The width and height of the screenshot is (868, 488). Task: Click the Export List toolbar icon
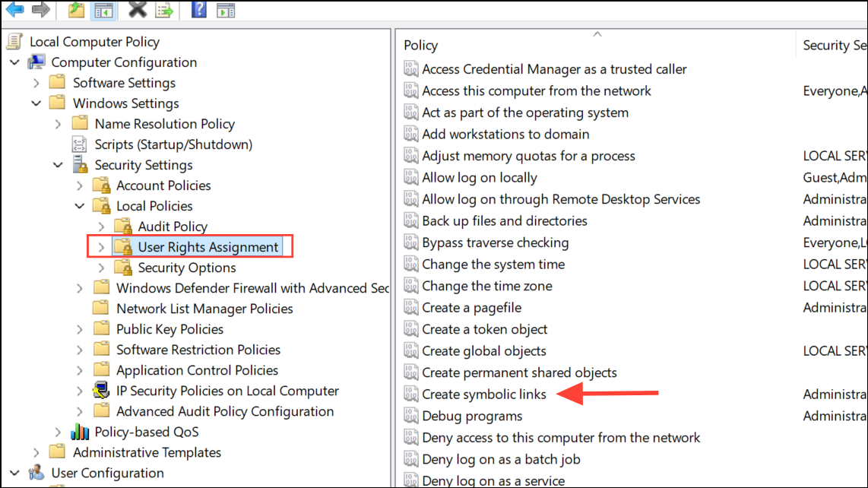tap(164, 10)
